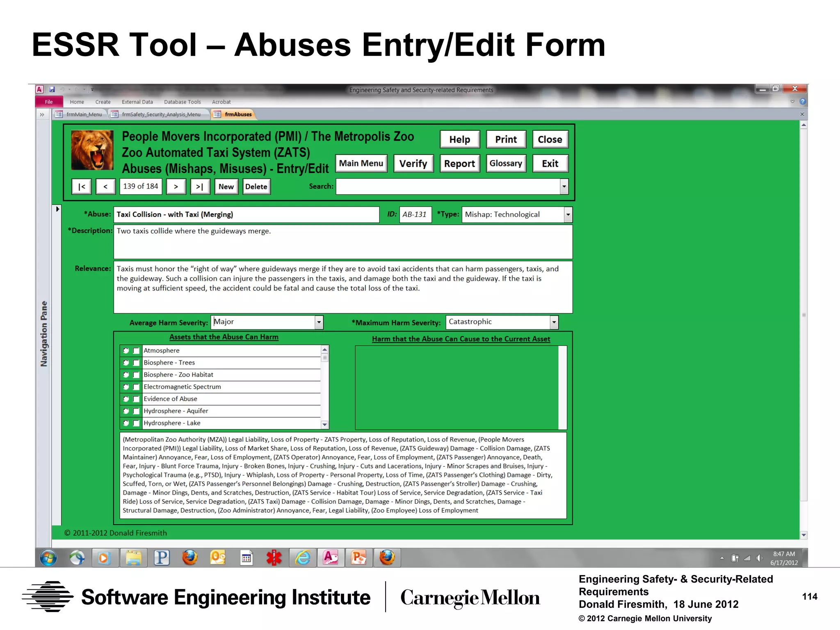Open the File ribbon tab
This screenshot has width=840, height=630.
tap(49, 102)
